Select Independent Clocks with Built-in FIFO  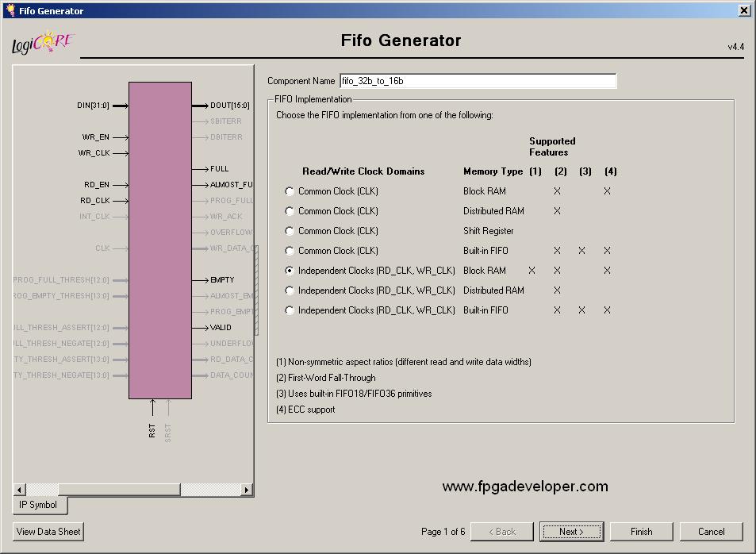tap(289, 310)
